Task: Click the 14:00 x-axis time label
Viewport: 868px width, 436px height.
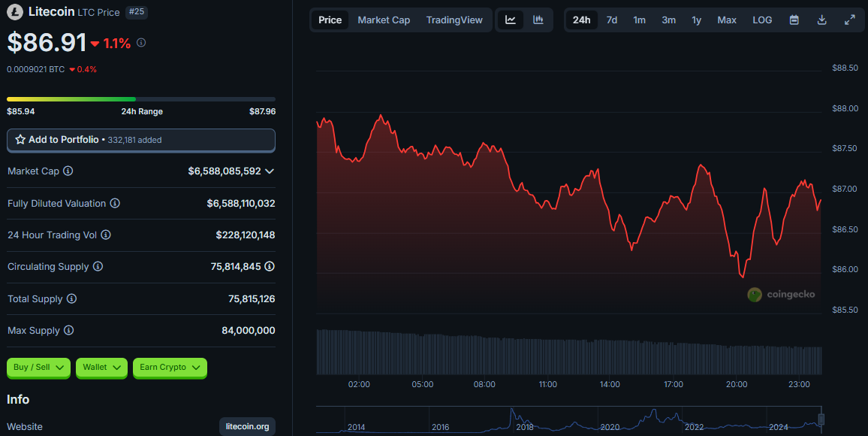Action: point(610,384)
